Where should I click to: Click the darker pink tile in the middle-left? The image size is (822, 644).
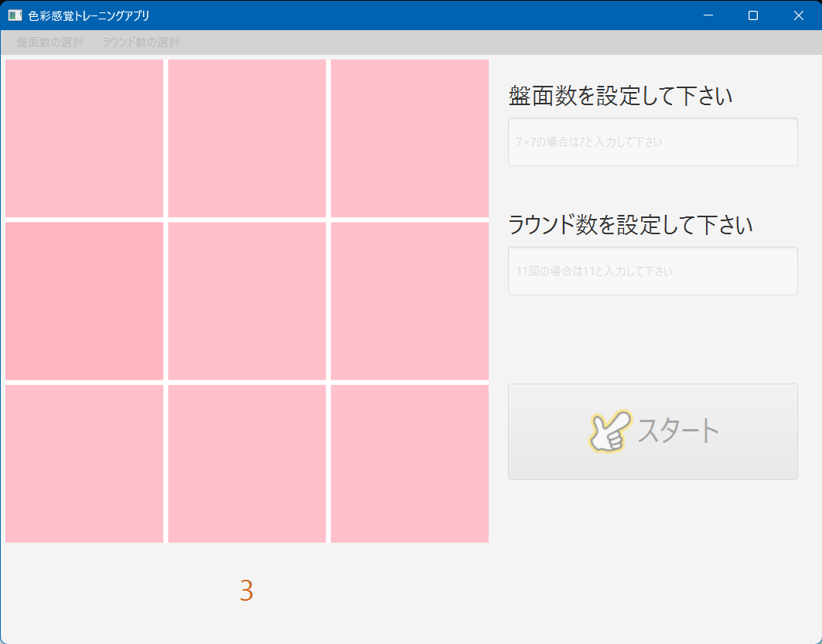[84, 301]
